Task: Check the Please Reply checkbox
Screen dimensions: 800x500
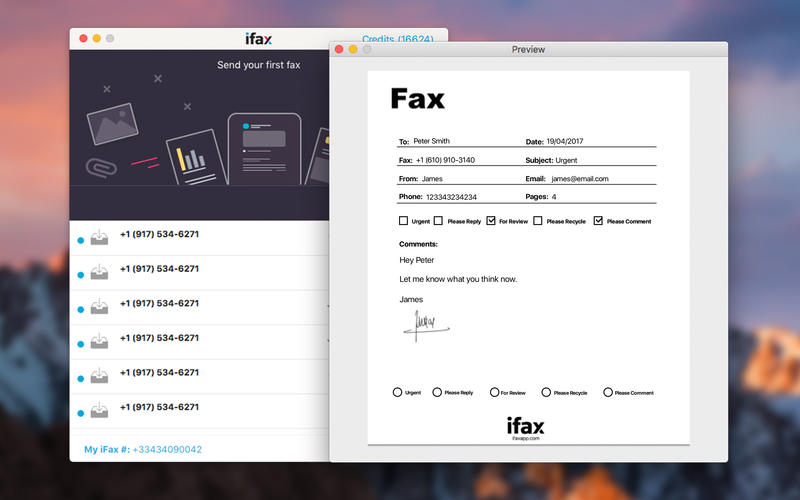Action: [438, 220]
